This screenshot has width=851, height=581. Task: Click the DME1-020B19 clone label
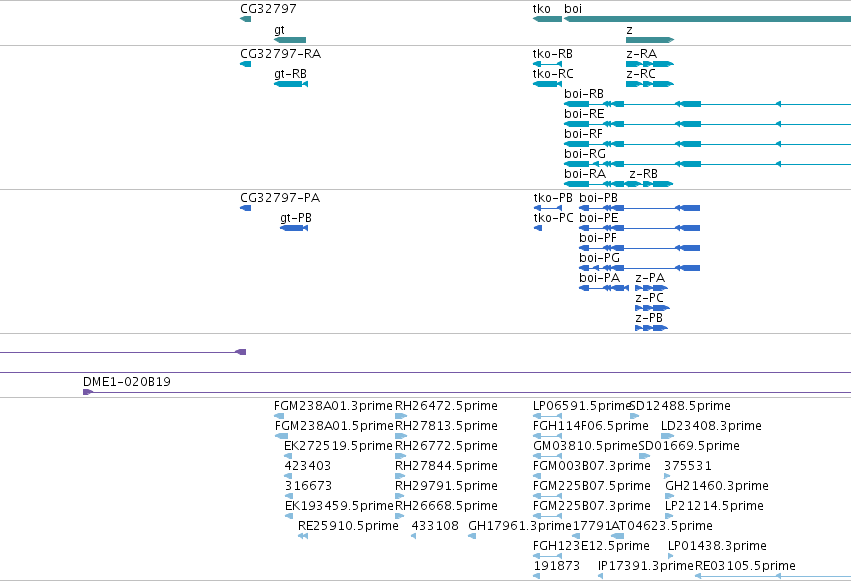(x=126, y=382)
